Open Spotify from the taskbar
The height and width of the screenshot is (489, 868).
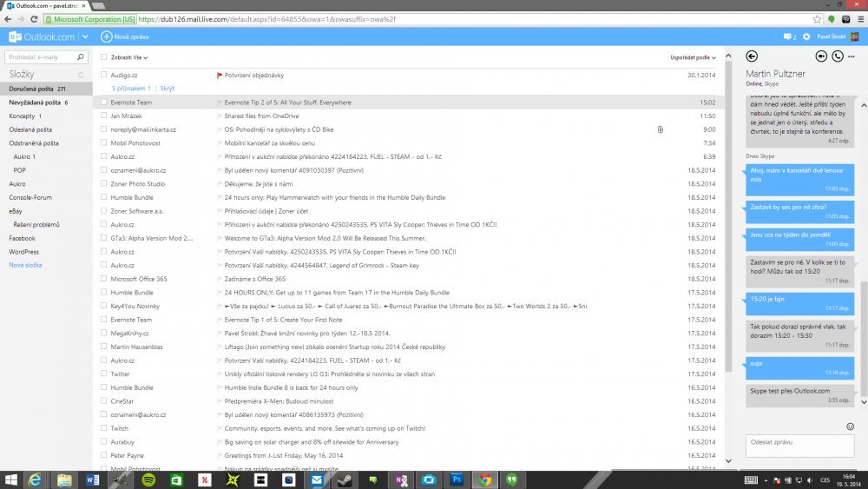148,479
